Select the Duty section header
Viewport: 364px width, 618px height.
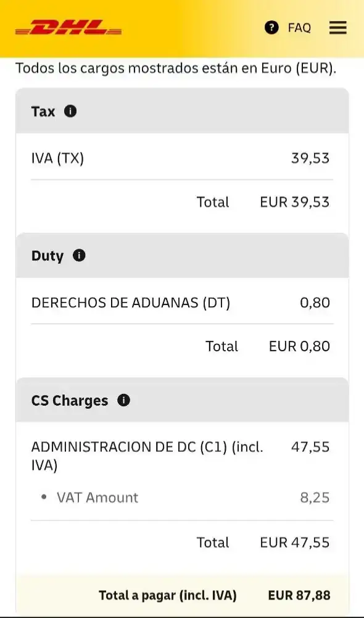[182, 256]
